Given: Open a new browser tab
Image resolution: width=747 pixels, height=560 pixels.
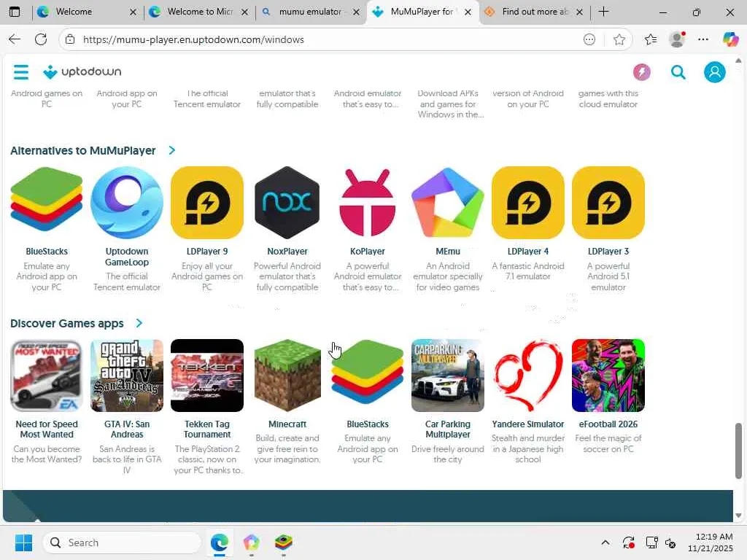Looking at the screenshot, I should click(603, 12).
